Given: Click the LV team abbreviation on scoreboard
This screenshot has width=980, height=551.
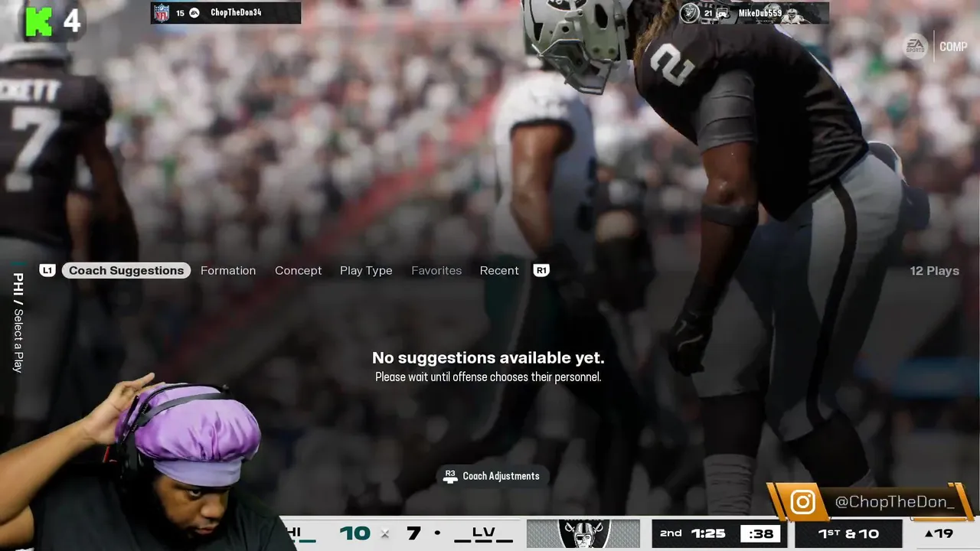Looking at the screenshot, I should click(x=483, y=533).
